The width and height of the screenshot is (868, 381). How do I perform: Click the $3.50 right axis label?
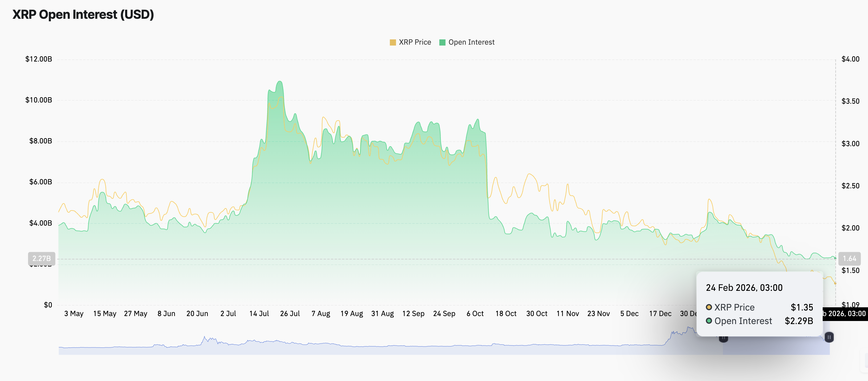(x=850, y=101)
